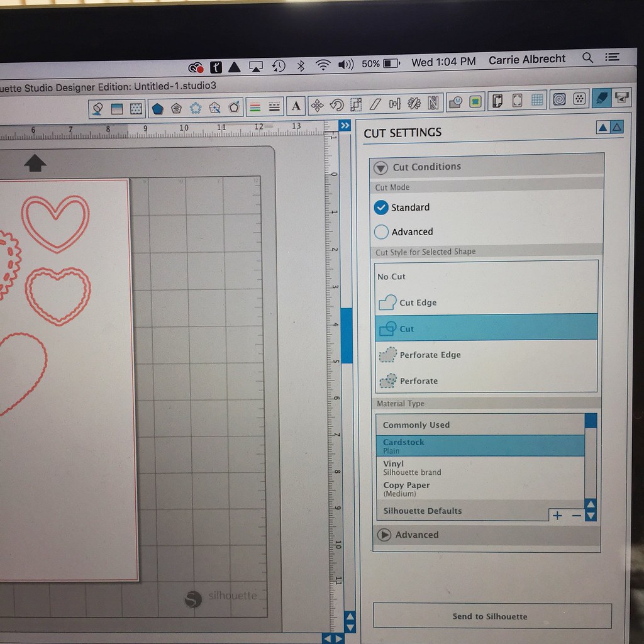Open Time Machine menu bar icon
Screen dimensions: 644x644
[279, 65]
